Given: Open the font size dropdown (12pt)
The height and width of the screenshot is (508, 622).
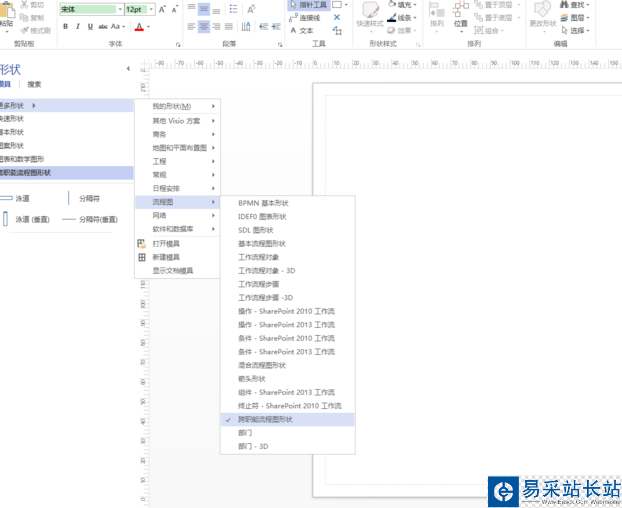Looking at the screenshot, I should pyautogui.click(x=151, y=9).
